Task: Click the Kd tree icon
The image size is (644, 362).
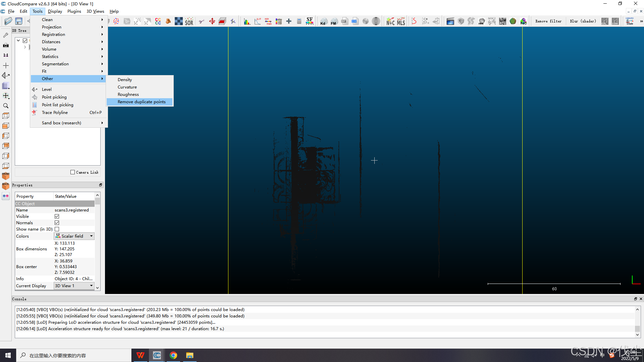Action: (323, 21)
